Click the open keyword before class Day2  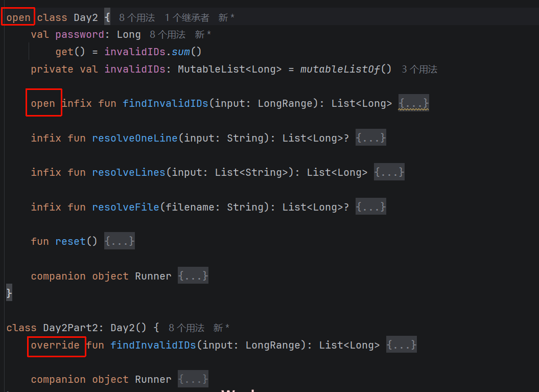[18, 18]
